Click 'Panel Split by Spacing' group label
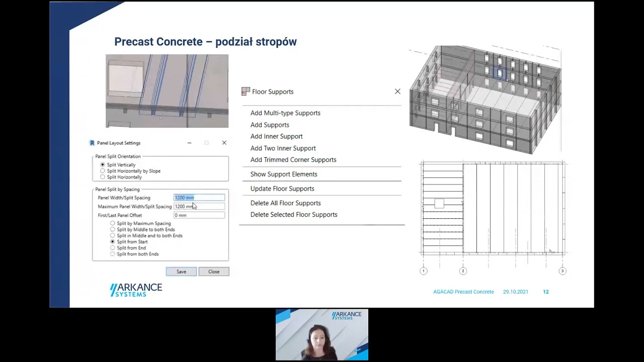 click(x=118, y=190)
